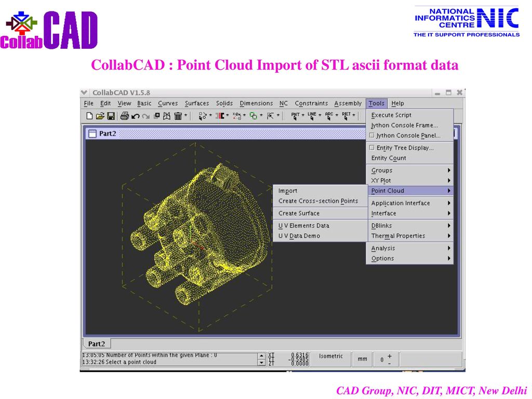The image size is (532, 399).
Task: Choose U V Data Demo
Action: point(320,236)
